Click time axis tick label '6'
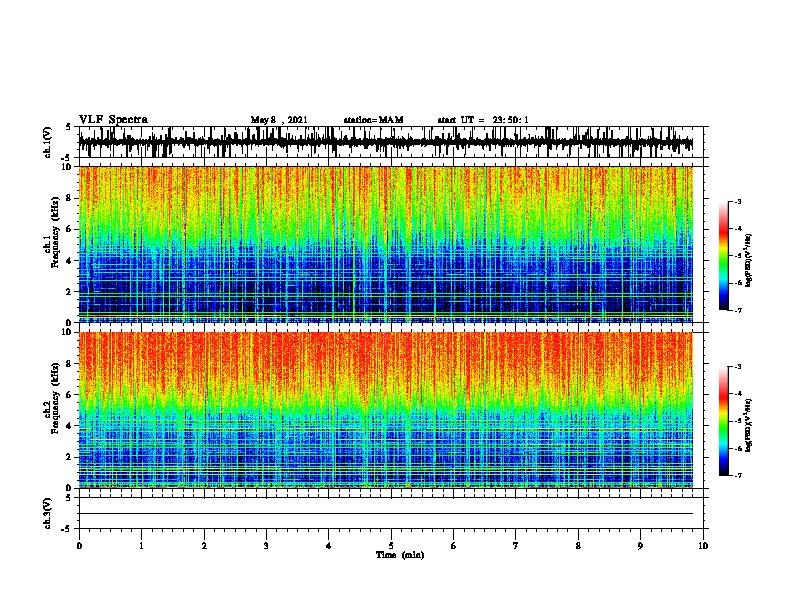This screenshot has width=792, height=612. point(454,546)
